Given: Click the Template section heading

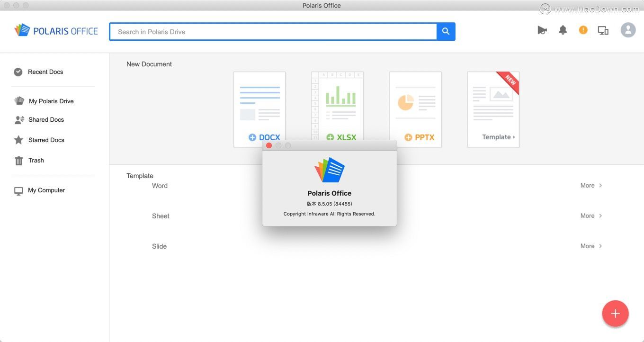Looking at the screenshot, I should [140, 176].
